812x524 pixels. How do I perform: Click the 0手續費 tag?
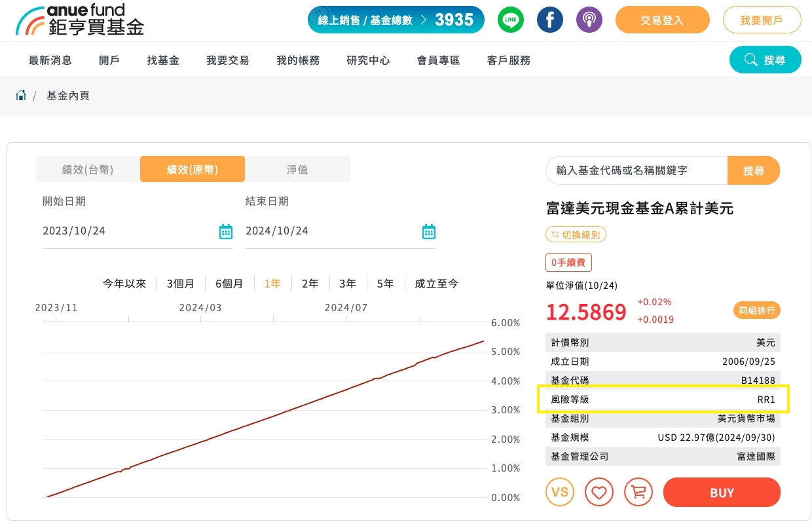click(x=569, y=263)
